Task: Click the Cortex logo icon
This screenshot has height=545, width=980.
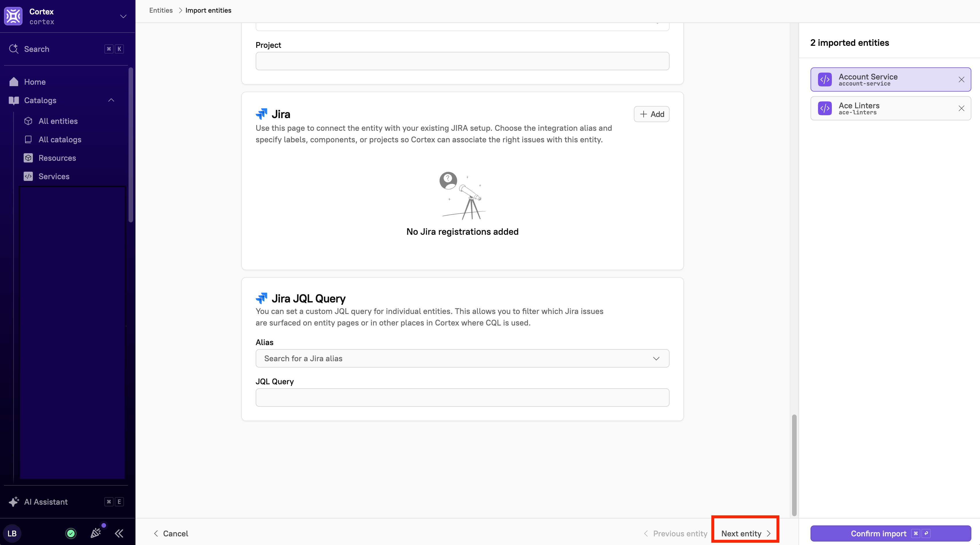Action: [13, 16]
